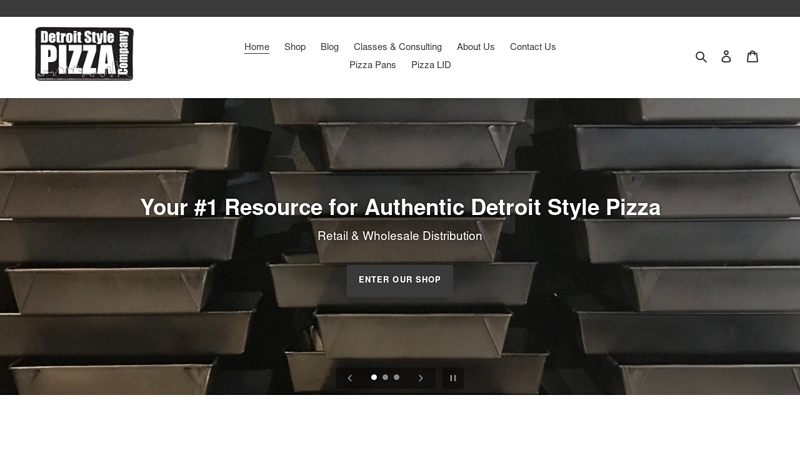This screenshot has height=450, width=800.
Task: Open the shopping cart icon
Action: (x=753, y=56)
